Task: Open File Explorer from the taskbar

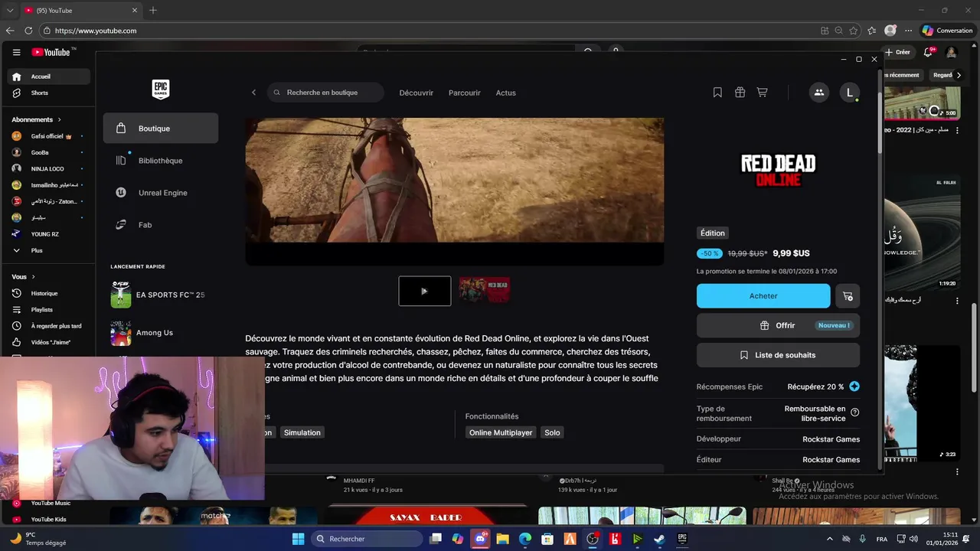Action: 503,539
